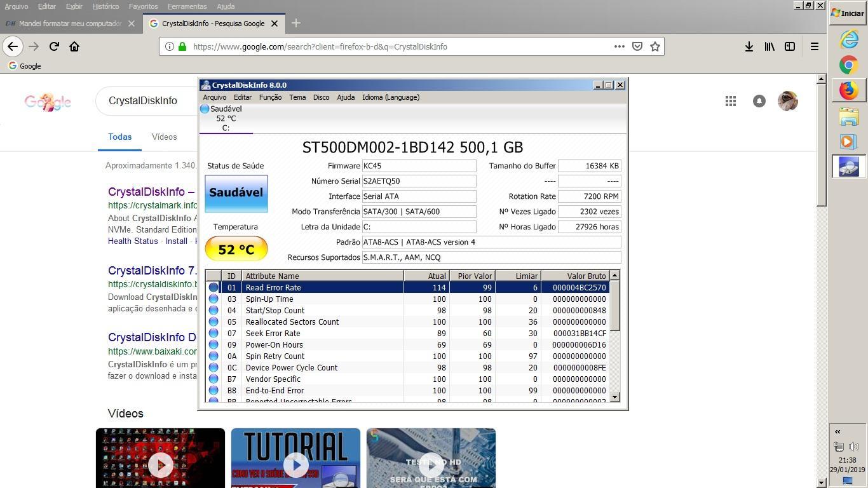Select CrystalDiskInfo taskbar icon
The width and height of the screenshot is (868, 488).
click(849, 166)
